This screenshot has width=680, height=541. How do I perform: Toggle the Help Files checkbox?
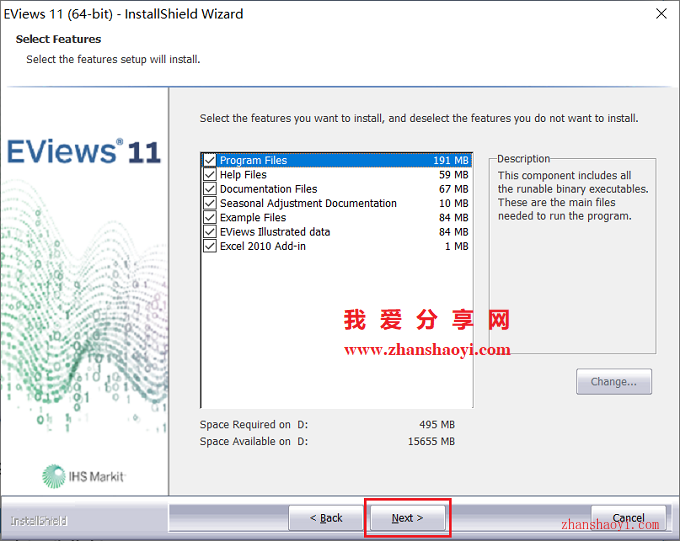pos(210,174)
